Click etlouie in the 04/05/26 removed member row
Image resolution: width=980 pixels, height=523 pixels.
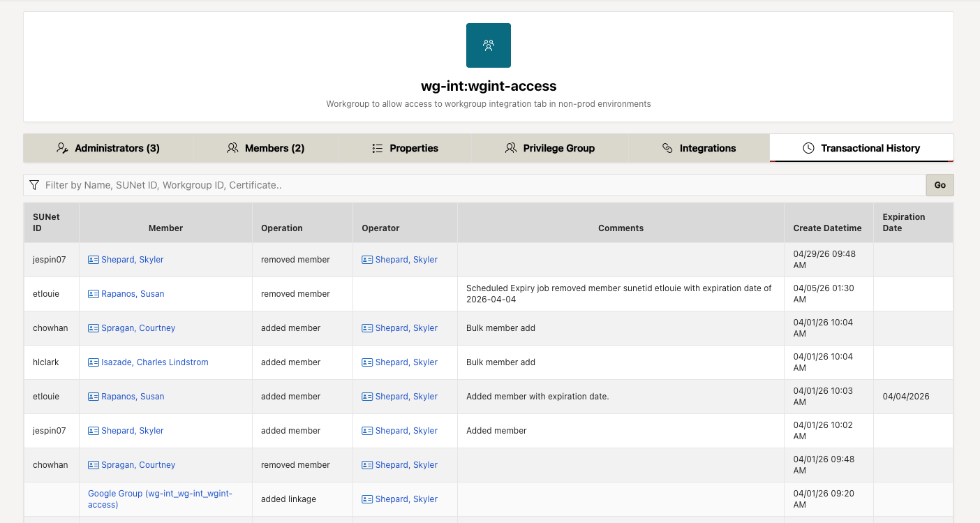(46, 294)
